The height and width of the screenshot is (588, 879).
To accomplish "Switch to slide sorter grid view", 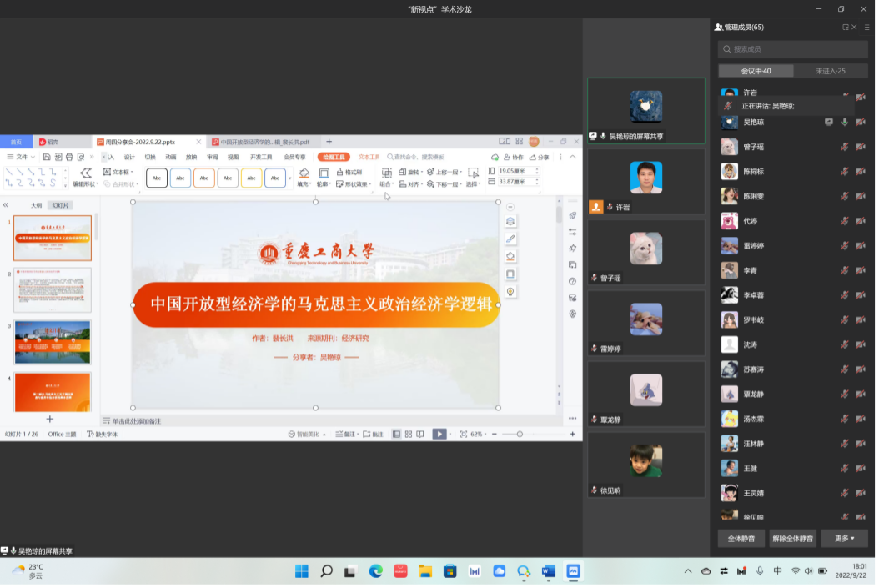I will click(408, 434).
